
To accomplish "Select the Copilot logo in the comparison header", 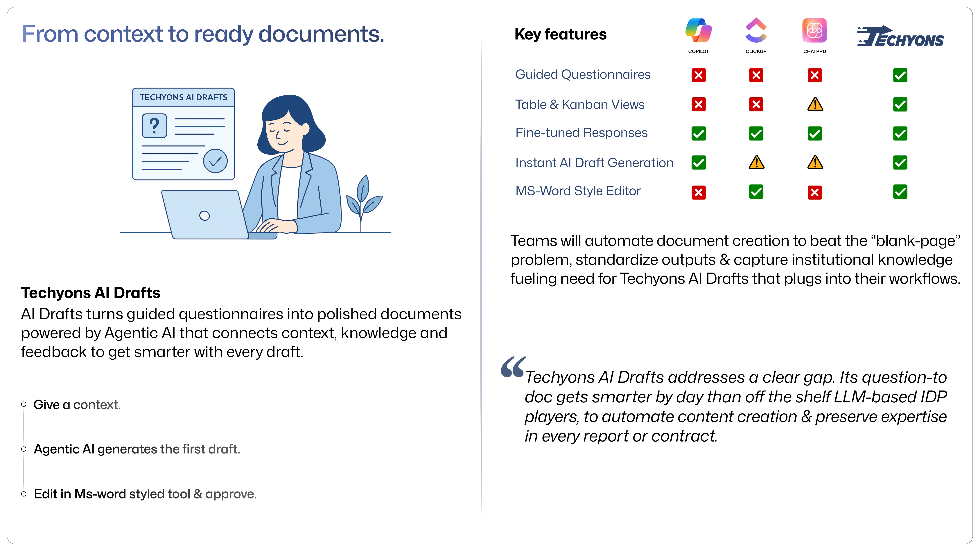I will point(699,31).
